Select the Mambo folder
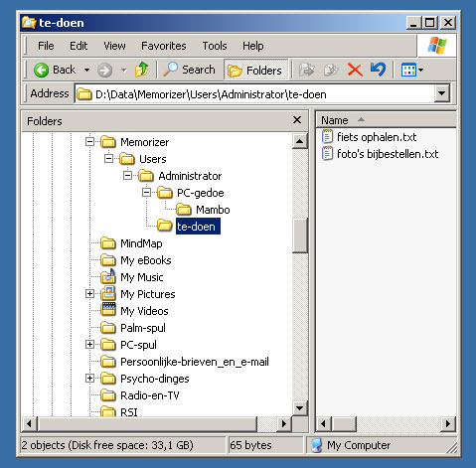 (x=213, y=210)
